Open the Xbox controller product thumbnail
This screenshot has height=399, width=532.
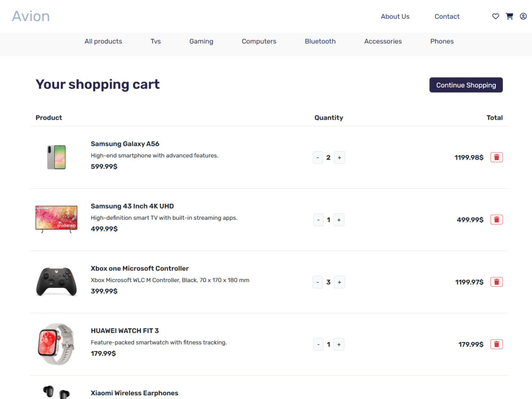coord(56,281)
